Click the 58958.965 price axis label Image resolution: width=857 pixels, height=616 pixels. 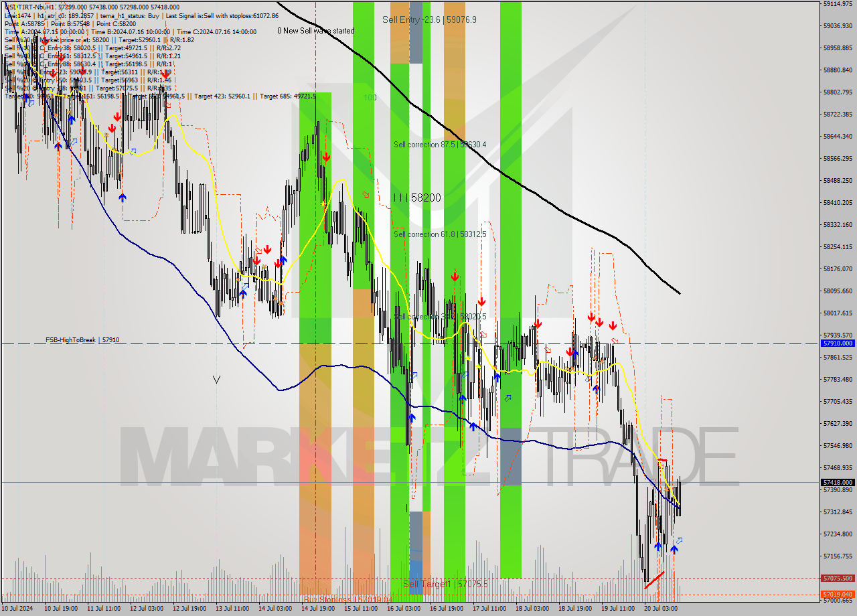pos(838,48)
